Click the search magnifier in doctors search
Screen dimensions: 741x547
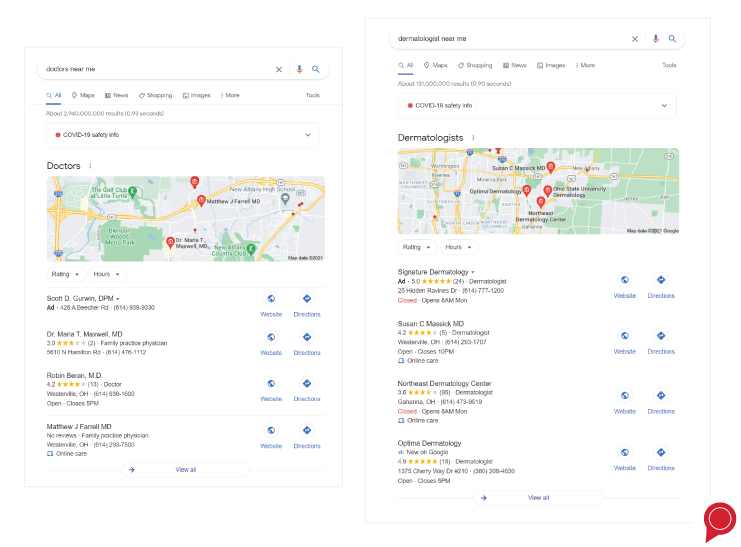click(316, 69)
